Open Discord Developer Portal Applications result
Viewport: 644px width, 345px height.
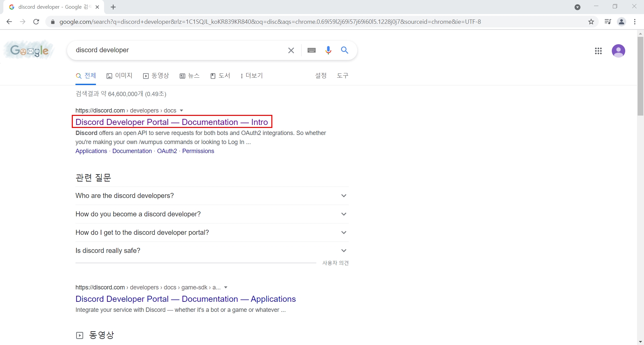pos(185,299)
